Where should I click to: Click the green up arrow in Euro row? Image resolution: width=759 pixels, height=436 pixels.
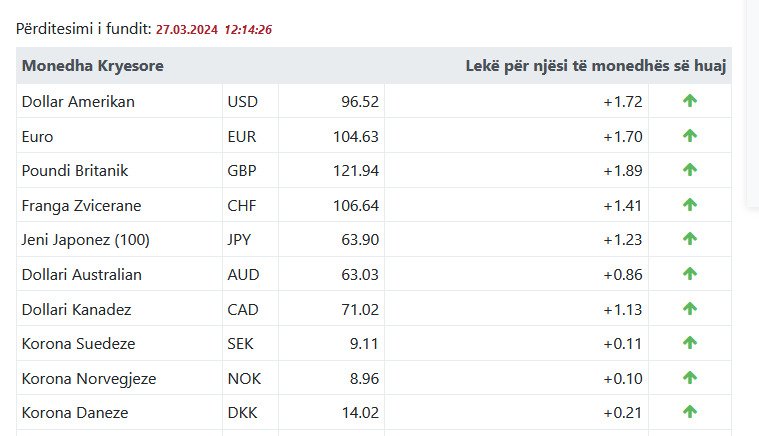[689, 136]
